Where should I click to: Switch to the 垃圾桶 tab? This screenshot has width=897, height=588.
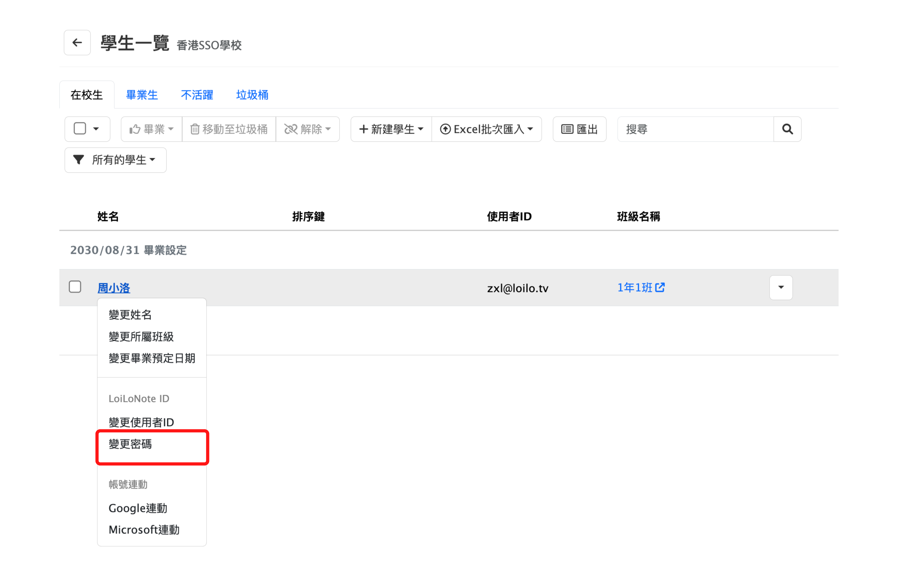coord(252,95)
